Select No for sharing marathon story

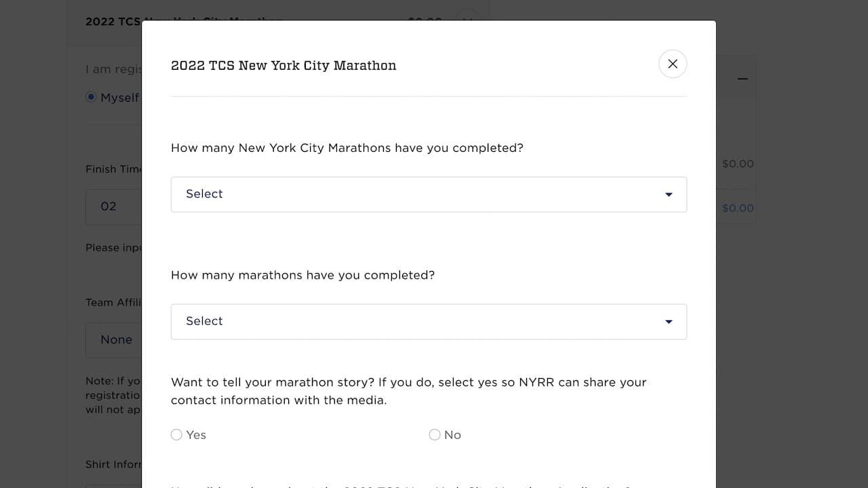click(435, 435)
